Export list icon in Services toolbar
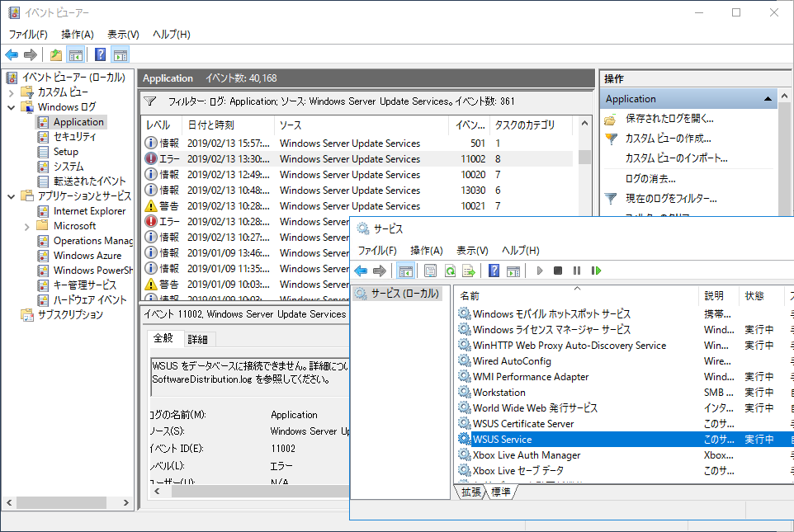 (x=469, y=271)
